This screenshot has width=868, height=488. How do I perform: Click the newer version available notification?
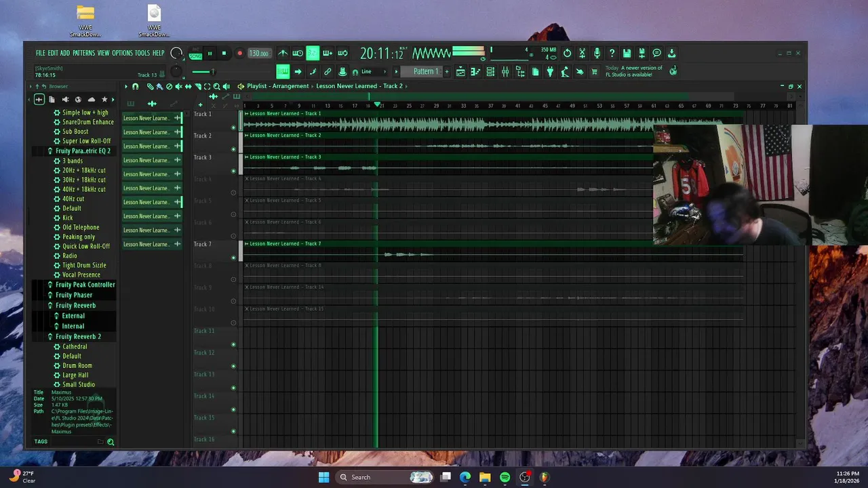[634, 71]
